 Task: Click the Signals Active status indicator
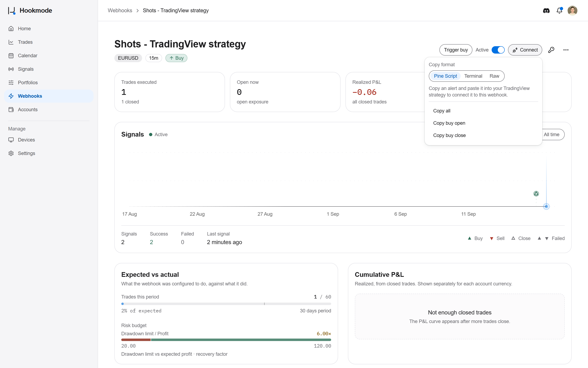[158, 135]
